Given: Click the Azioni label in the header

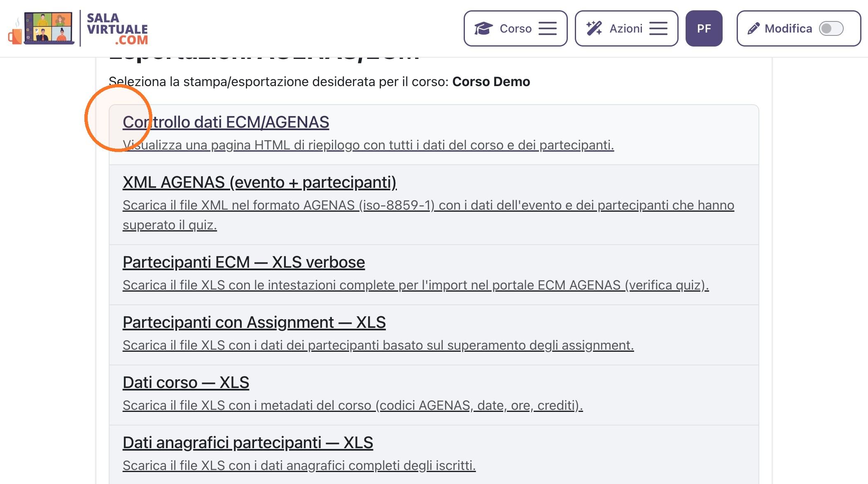Looking at the screenshot, I should pyautogui.click(x=626, y=28).
